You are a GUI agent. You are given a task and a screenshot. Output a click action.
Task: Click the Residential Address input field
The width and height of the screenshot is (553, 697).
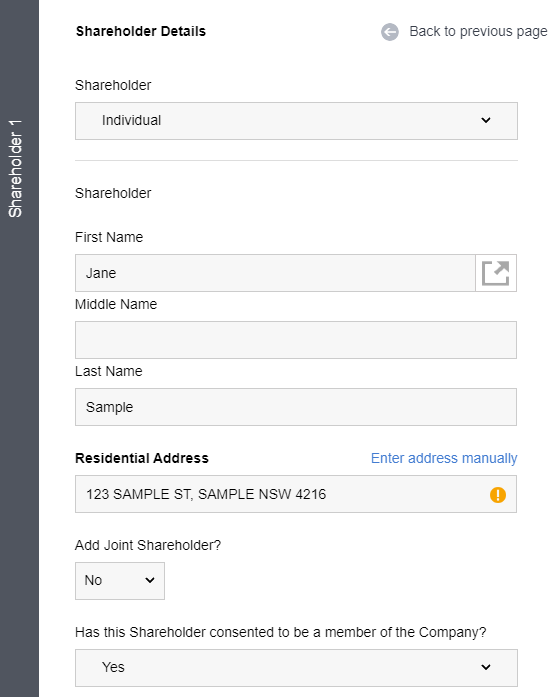point(296,494)
